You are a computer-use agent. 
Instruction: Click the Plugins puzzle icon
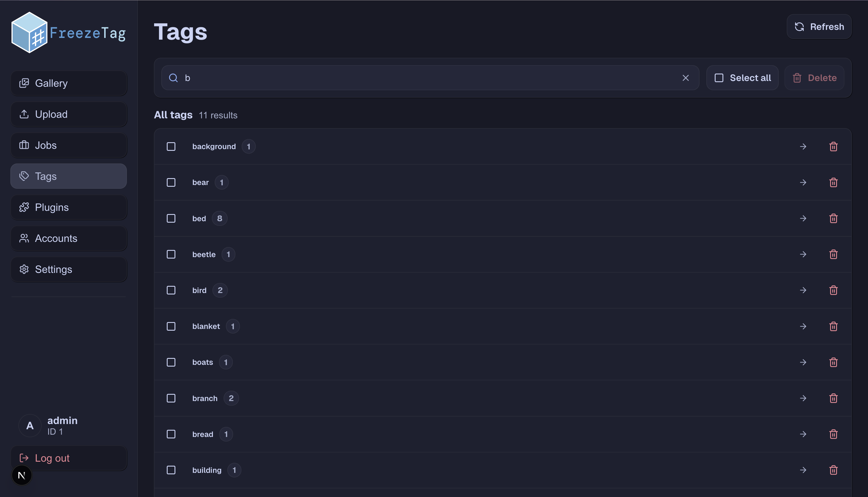(24, 207)
